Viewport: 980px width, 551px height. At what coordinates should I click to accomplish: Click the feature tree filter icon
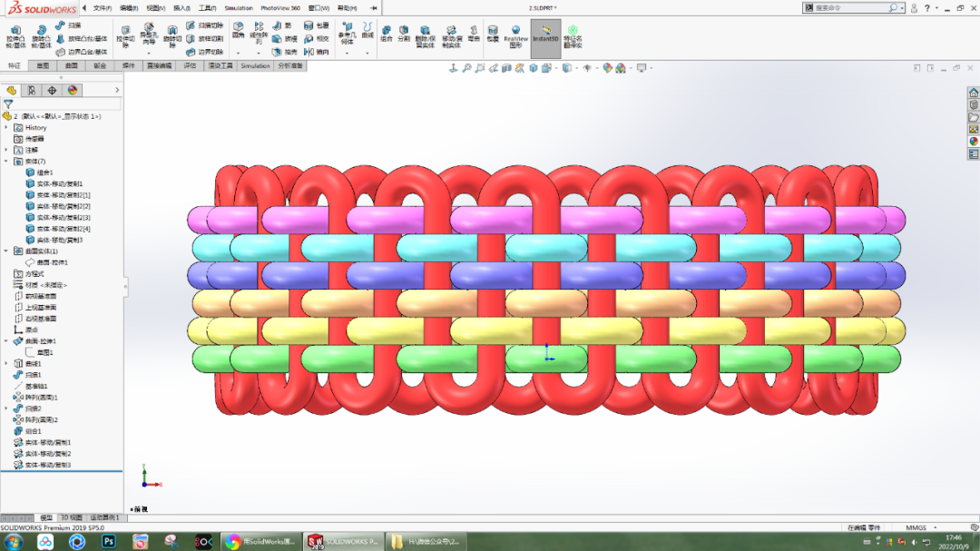coord(8,104)
